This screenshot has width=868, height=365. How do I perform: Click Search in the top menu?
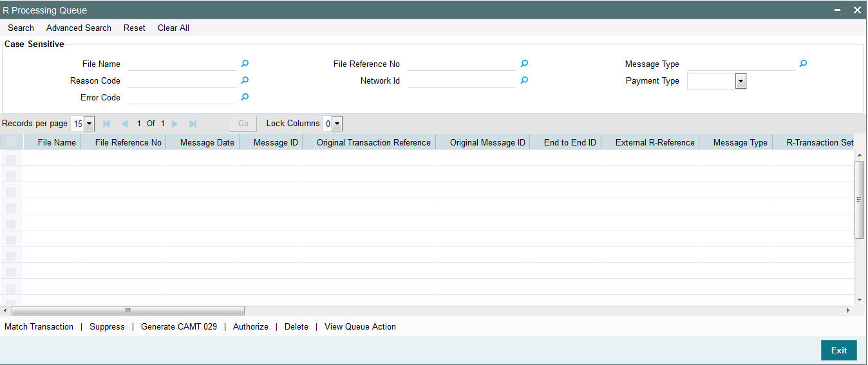[21, 28]
